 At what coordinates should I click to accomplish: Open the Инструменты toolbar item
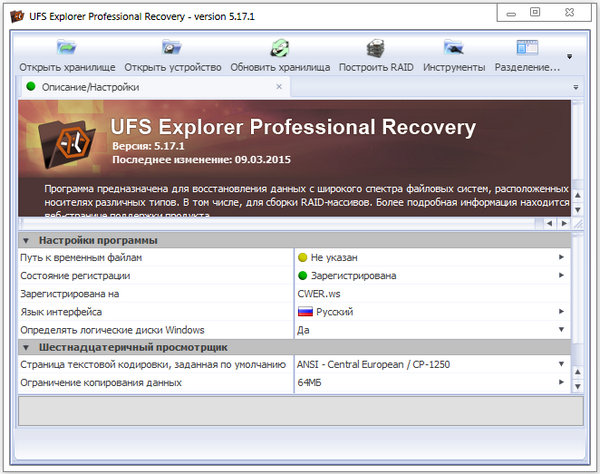tap(454, 48)
